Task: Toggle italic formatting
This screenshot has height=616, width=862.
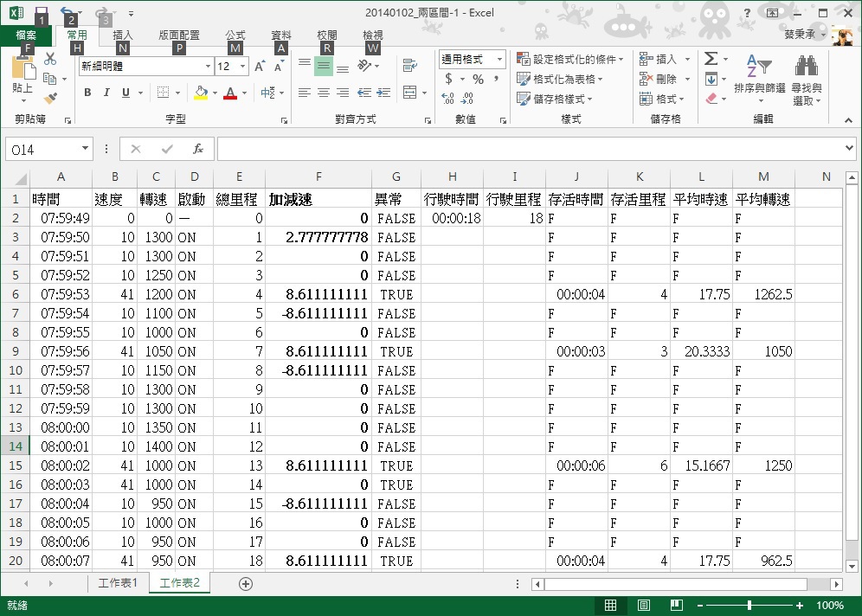Action: [106, 93]
